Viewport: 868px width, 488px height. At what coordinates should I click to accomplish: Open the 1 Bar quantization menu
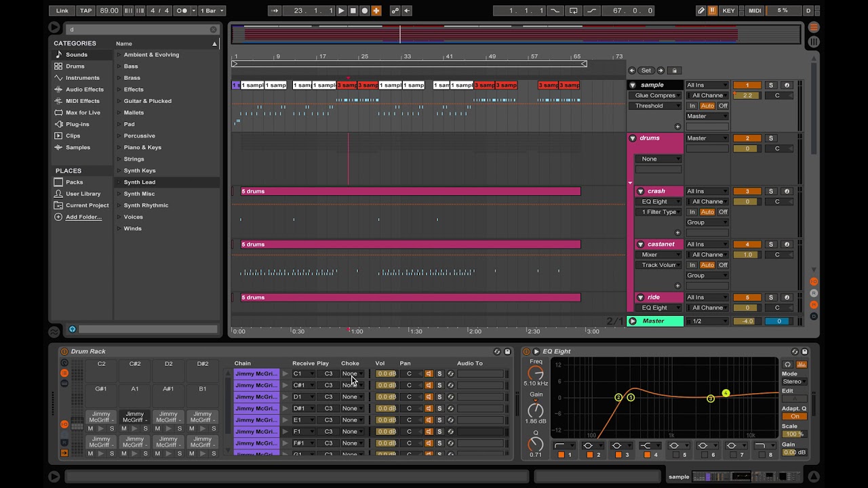(x=212, y=11)
